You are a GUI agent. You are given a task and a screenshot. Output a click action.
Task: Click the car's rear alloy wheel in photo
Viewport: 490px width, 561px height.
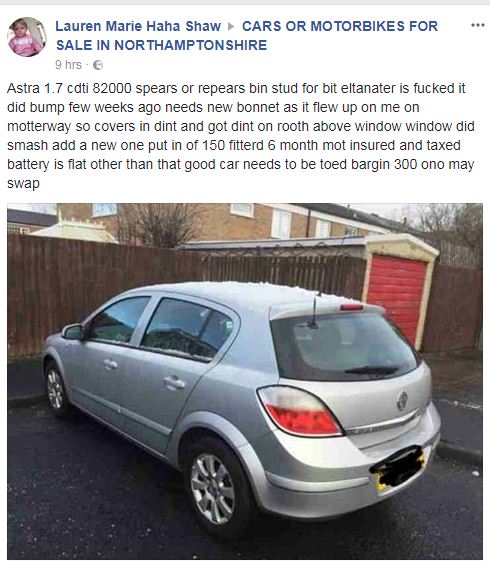[212, 489]
